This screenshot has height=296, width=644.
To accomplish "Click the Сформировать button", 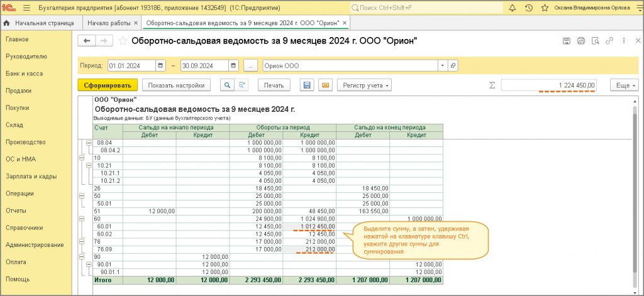I will (x=108, y=85).
